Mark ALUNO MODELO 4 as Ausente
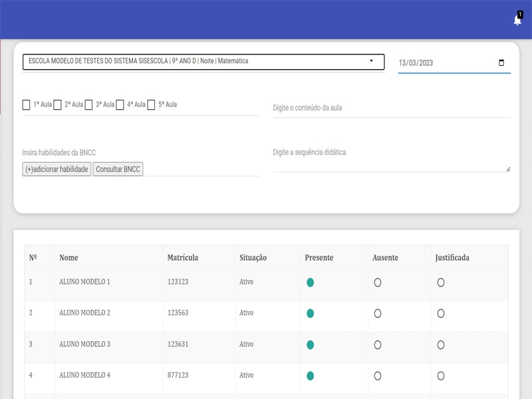The image size is (532, 399). tap(378, 376)
